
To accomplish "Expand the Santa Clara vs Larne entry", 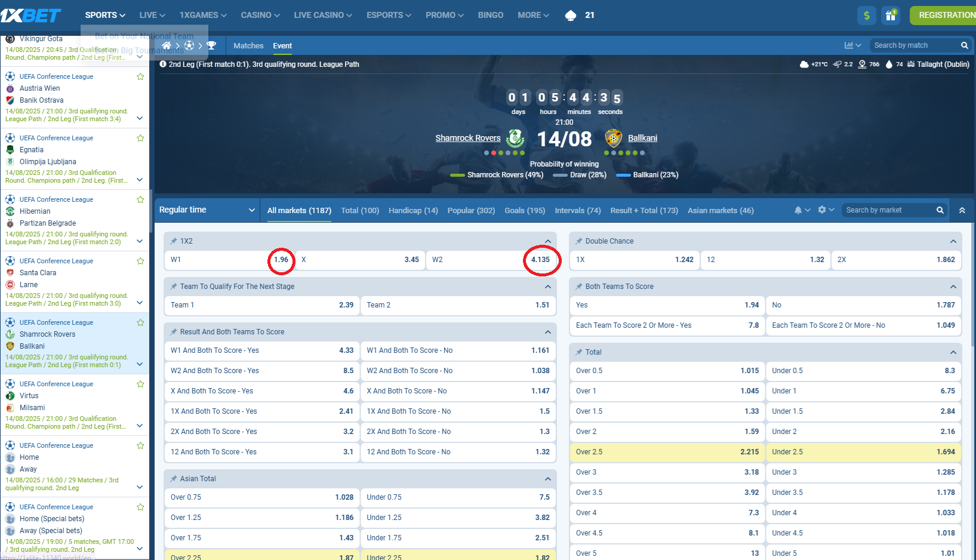I will [140, 303].
